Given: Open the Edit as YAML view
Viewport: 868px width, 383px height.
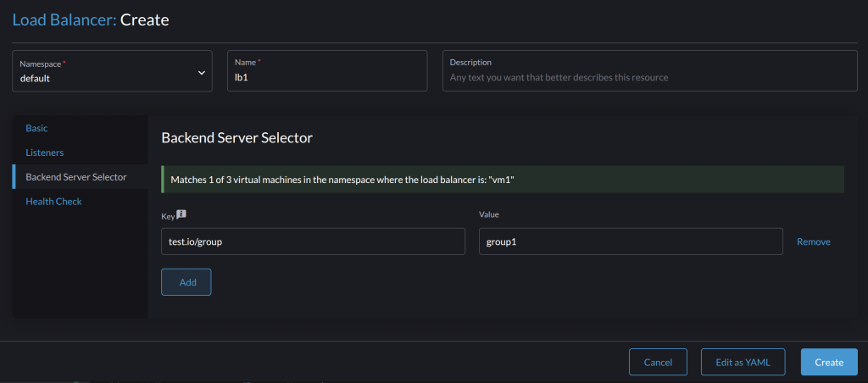Looking at the screenshot, I should click(743, 362).
